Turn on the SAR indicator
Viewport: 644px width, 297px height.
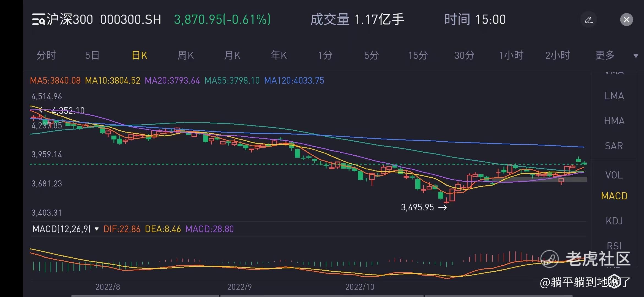click(x=614, y=146)
